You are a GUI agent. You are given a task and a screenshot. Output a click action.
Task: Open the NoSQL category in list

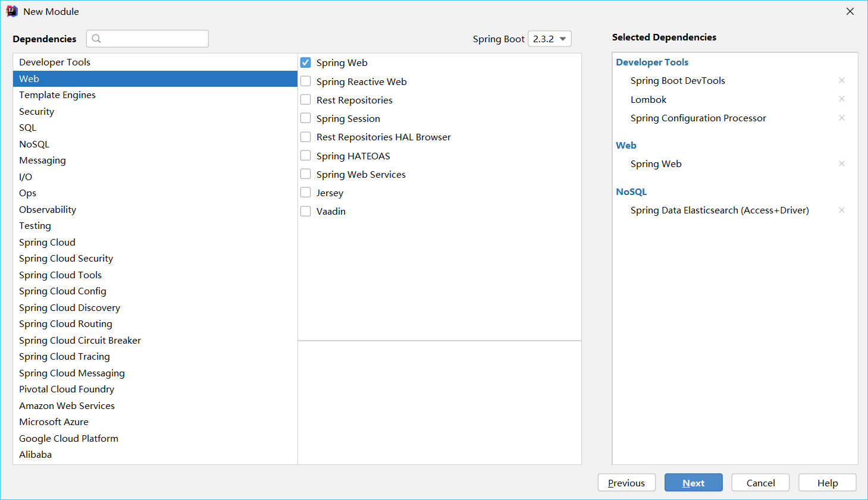[x=155, y=144]
